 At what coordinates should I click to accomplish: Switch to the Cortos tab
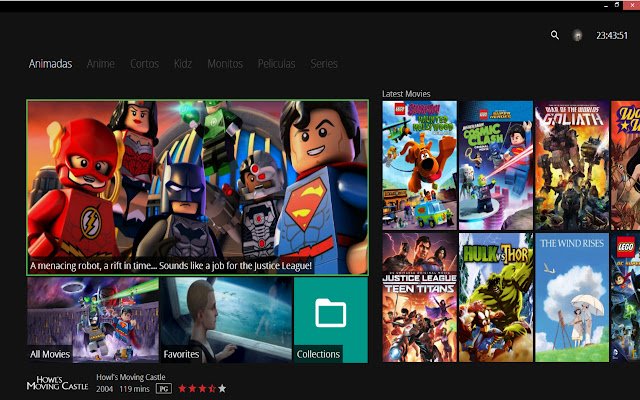coord(144,64)
